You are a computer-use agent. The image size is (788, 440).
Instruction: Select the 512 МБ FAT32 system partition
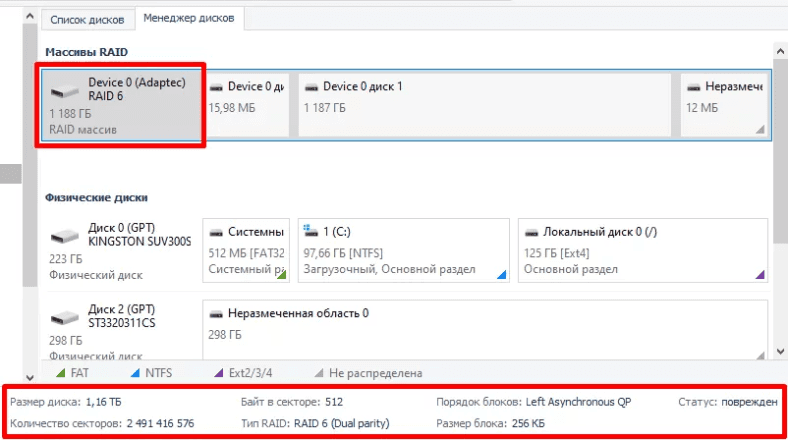246,251
